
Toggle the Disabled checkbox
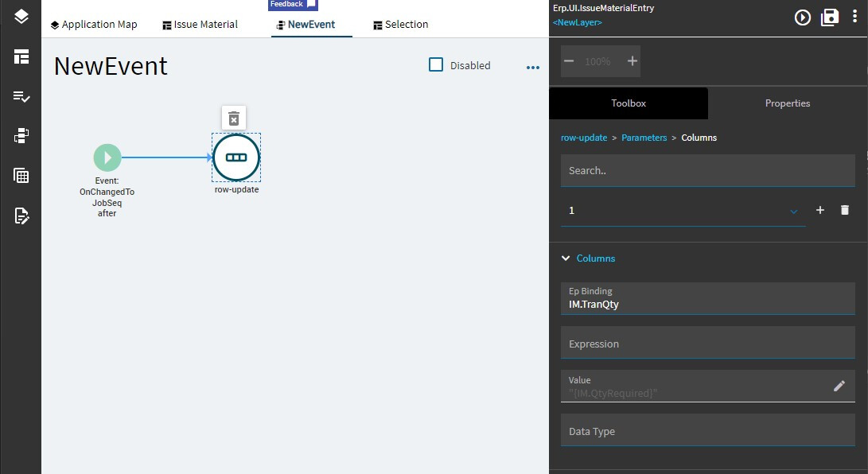tap(436, 65)
